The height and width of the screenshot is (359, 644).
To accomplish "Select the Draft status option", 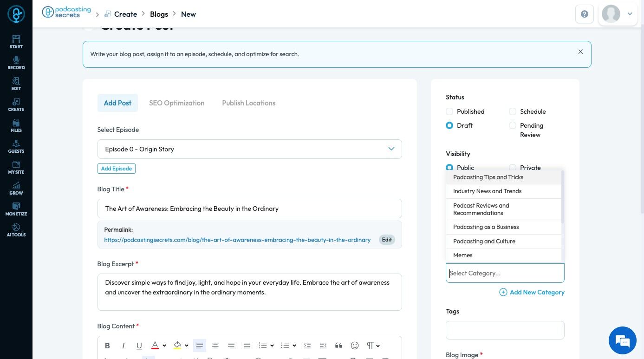I will 449,125.
